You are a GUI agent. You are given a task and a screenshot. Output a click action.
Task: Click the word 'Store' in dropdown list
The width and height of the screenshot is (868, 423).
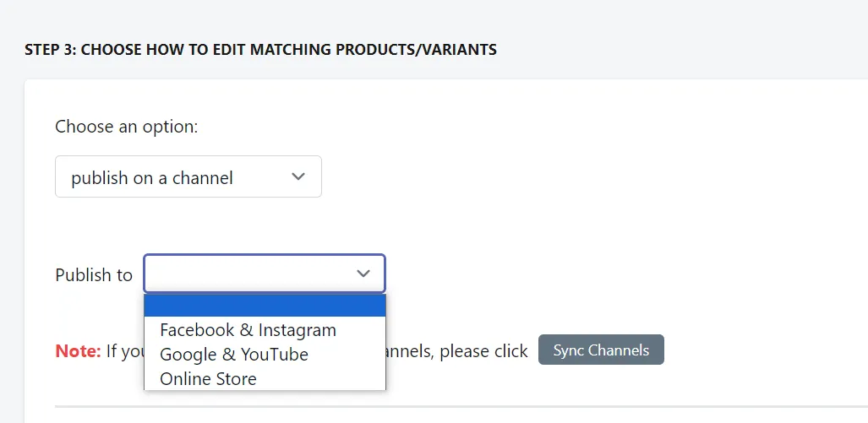tap(233, 379)
